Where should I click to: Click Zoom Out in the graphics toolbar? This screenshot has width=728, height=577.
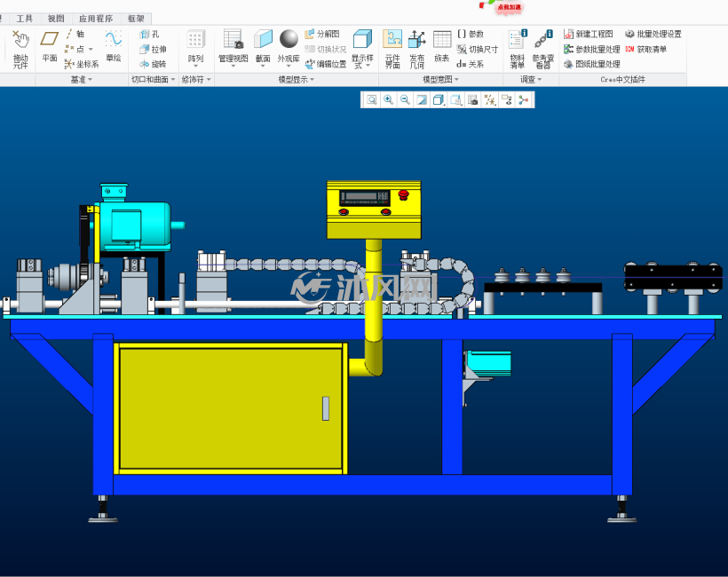point(405,99)
